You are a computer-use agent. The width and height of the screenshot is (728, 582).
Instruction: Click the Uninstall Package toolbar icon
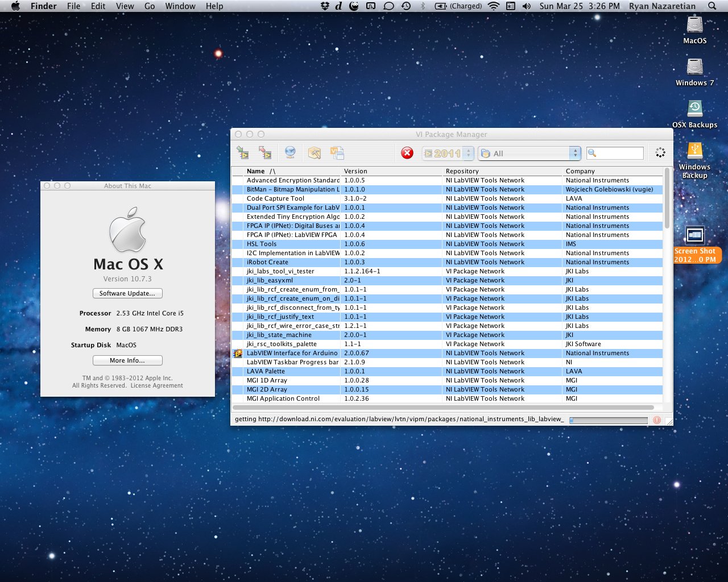(264, 152)
